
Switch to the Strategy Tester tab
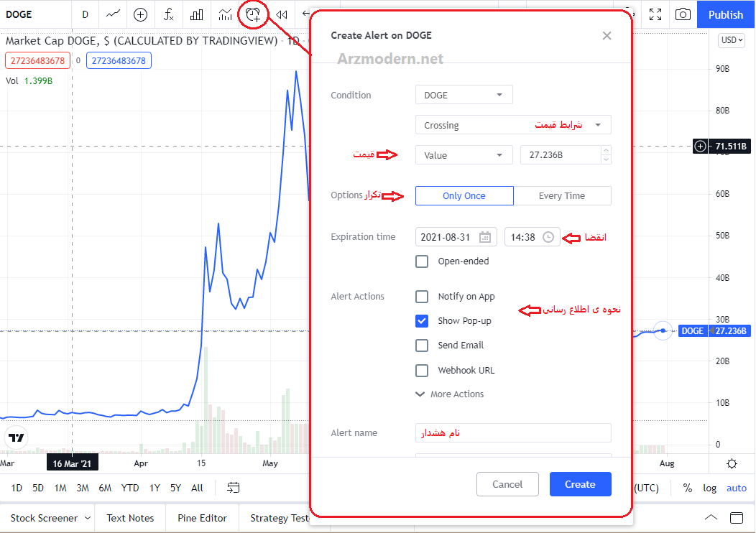click(x=280, y=518)
